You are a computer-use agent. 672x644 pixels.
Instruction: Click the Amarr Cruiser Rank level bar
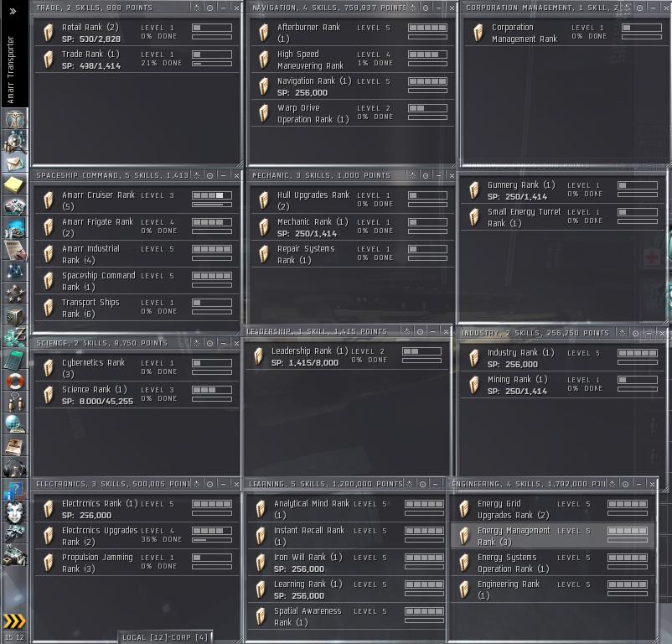[212, 195]
